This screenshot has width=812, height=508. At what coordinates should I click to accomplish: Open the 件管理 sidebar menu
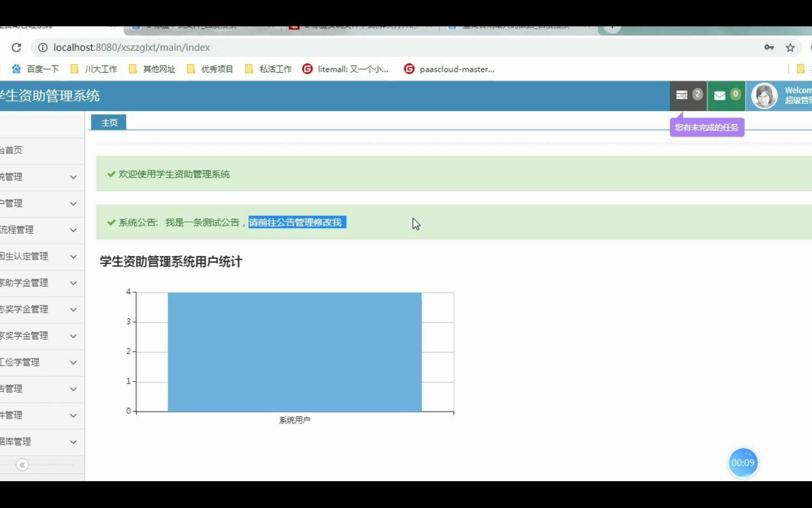pyautogui.click(x=42, y=415)
